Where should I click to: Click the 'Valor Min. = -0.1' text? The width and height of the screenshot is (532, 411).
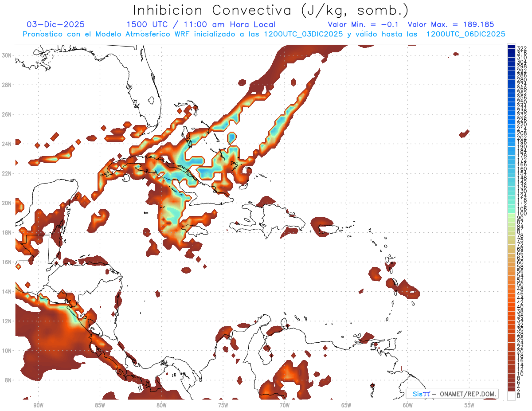[363, 25]
